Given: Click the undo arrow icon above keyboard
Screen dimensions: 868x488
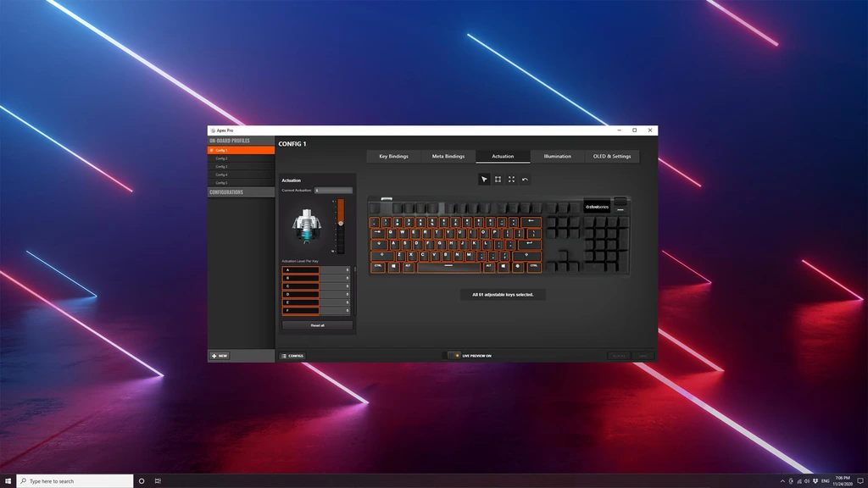Looking at the screenshot, I should pos(525,180).
